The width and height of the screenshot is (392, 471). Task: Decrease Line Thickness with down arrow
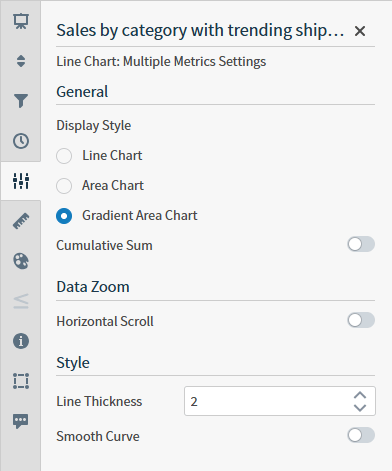pos(360,407)
